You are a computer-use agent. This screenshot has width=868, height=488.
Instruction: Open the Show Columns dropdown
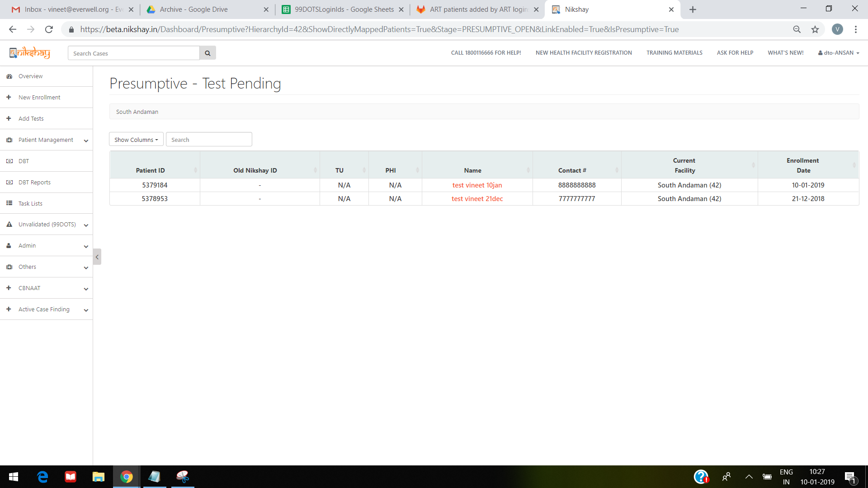click(136, 140)
